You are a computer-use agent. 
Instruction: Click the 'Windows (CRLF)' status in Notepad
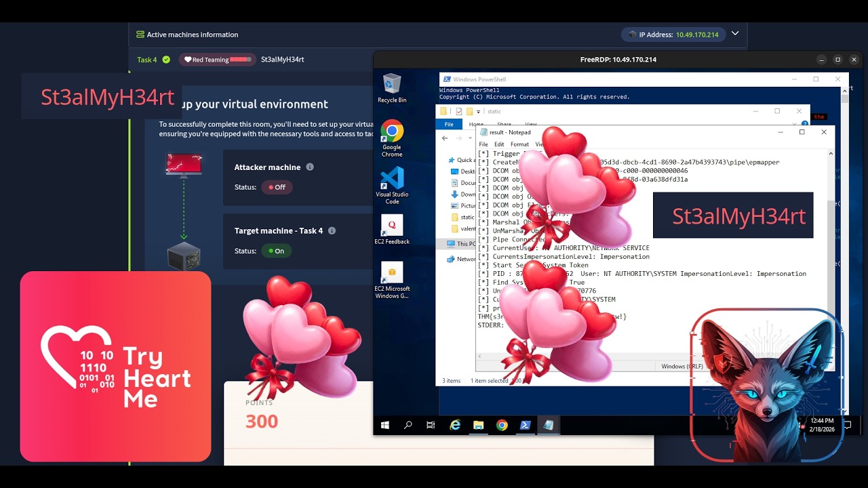pyautogui.click(x=682, y=367)
